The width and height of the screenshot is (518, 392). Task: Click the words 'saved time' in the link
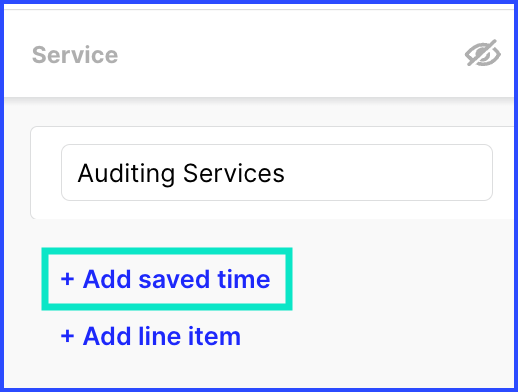coord(204,279)
